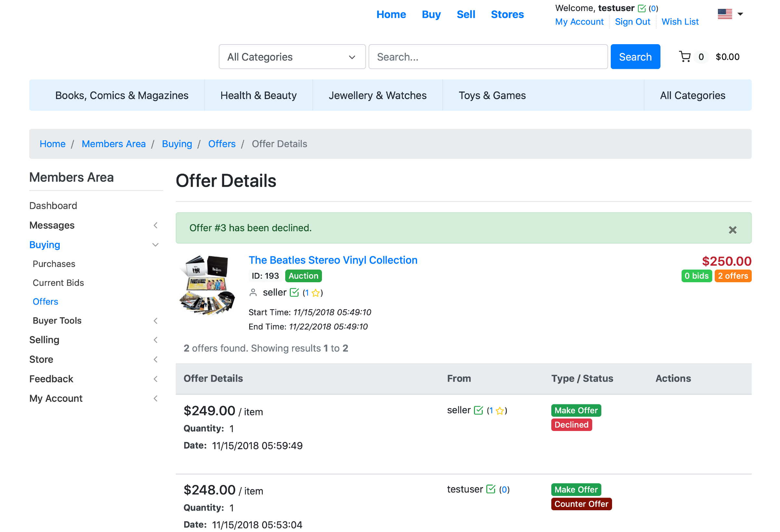Click verified icon beside testuser in $248.00 row
780x532 pixels.
[x=490, y=489]
